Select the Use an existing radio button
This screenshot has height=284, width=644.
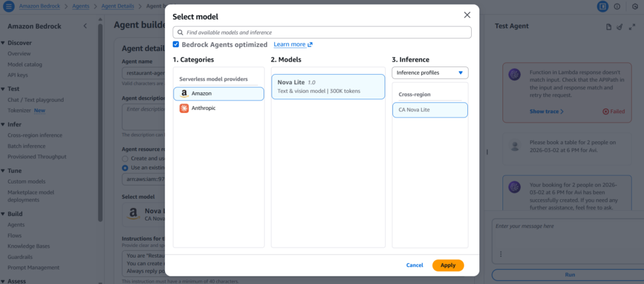(x=125, y=168)
